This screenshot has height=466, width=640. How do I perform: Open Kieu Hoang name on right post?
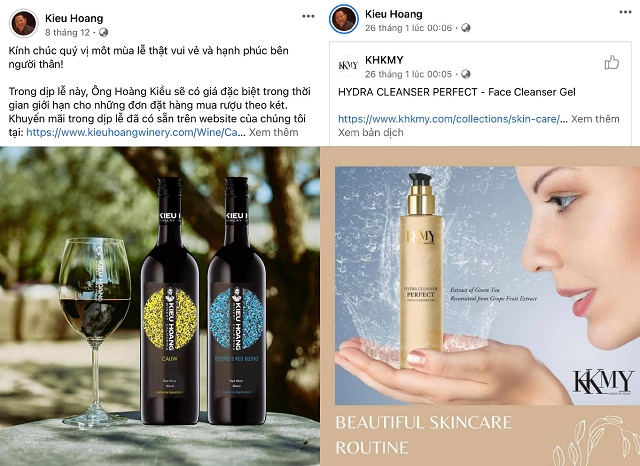393,14
